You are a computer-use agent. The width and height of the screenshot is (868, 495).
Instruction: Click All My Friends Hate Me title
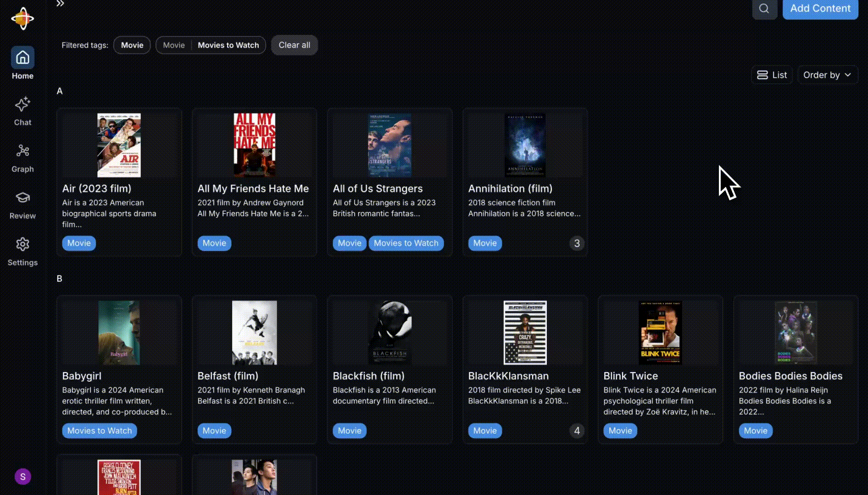253,188
